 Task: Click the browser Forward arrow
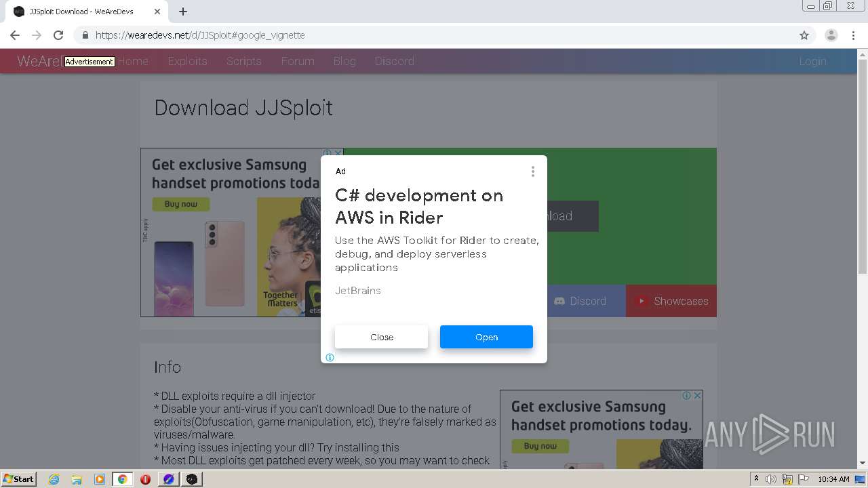click(x=37, y=35)
